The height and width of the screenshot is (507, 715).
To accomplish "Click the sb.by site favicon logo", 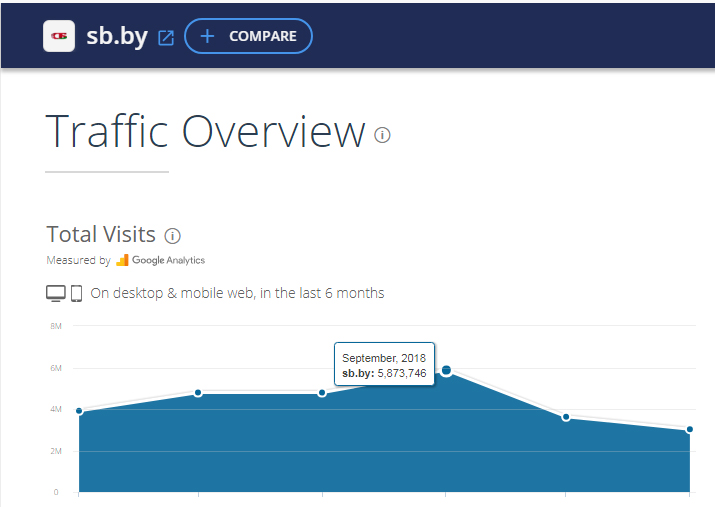I will click(59, 36).
